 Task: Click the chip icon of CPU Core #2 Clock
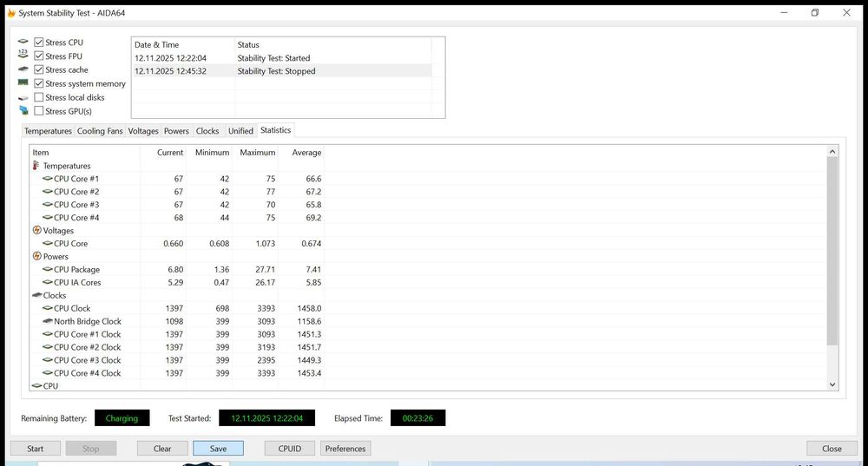48,347
